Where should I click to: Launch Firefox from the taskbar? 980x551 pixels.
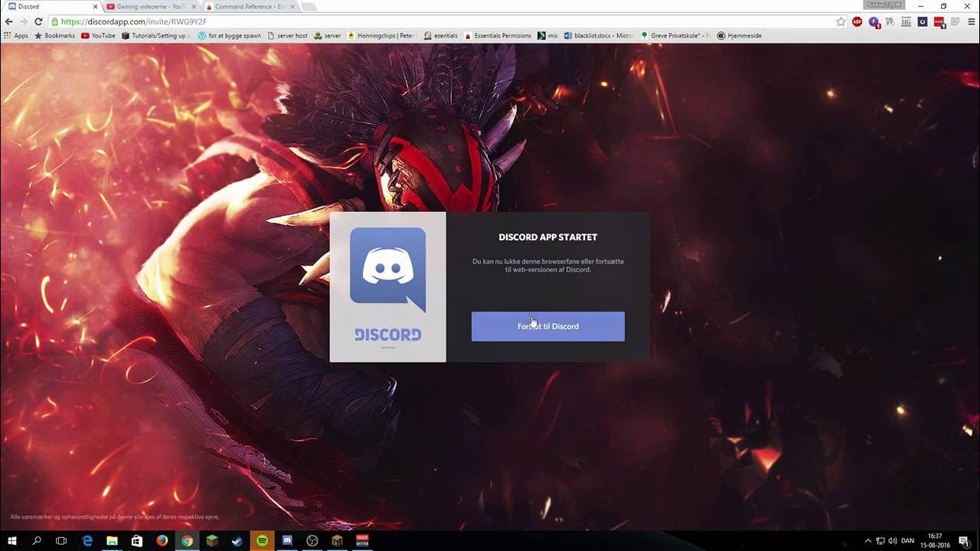coord(162,540)
